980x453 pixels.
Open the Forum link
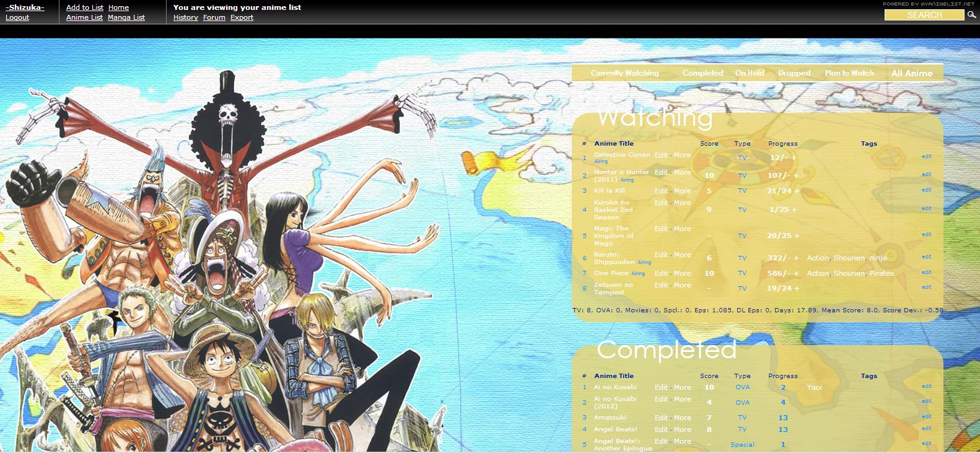pos(214,17)
